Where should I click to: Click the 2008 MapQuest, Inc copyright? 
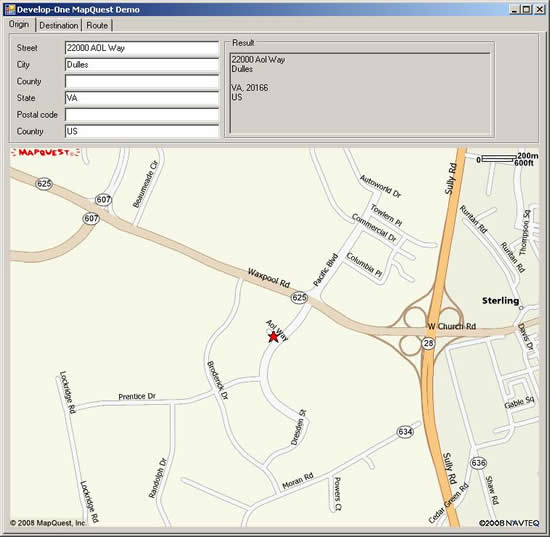tap(48, 523)
